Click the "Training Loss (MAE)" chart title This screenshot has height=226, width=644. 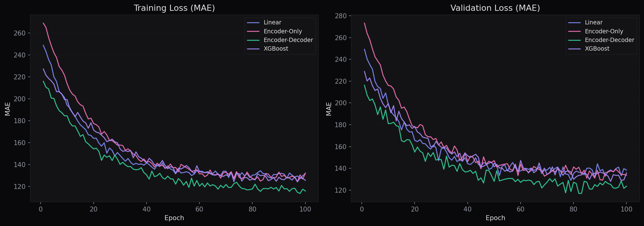[x=174, y=8]
